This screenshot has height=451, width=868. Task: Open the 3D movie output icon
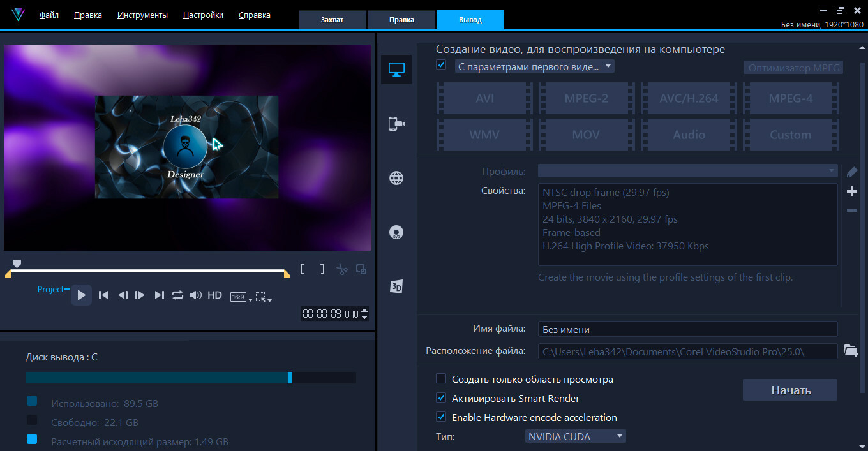[396, 287]
